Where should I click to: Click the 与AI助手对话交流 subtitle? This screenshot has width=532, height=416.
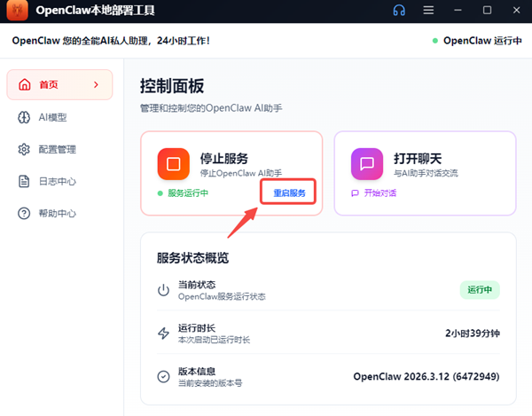coord(426,173)
